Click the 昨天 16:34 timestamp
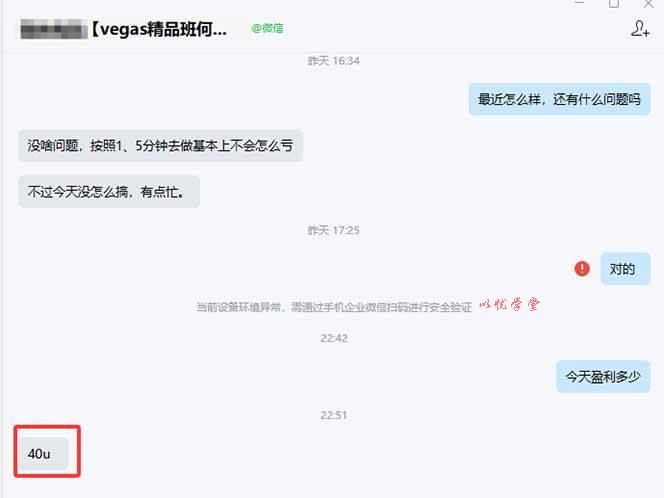Screen dimensions: 664x498 (x=334, y=61)
